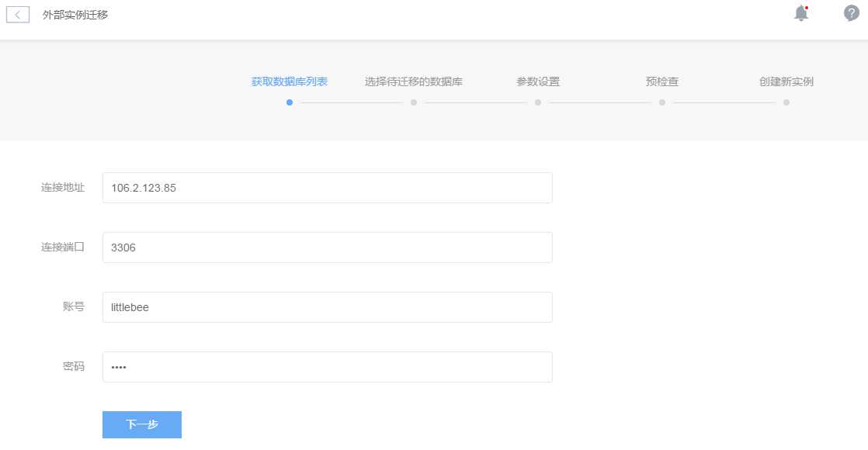
Task: Select the 参数设置 step dot
Action: (x=537, y=102)
